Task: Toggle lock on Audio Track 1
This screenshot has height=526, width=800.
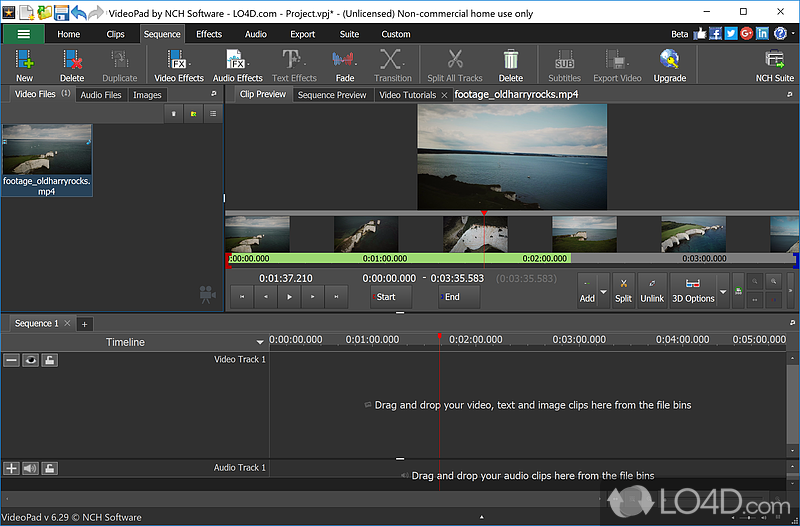Action: click(x=49, y=468)
